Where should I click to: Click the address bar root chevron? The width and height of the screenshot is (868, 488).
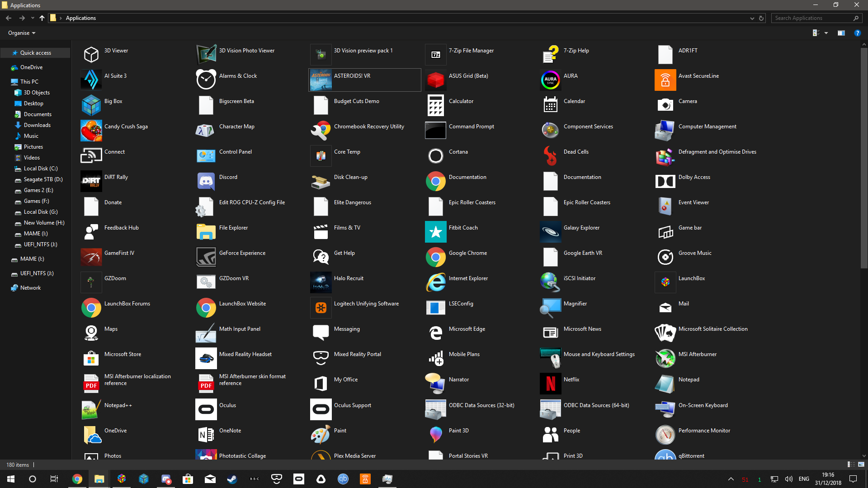point(61,18)
